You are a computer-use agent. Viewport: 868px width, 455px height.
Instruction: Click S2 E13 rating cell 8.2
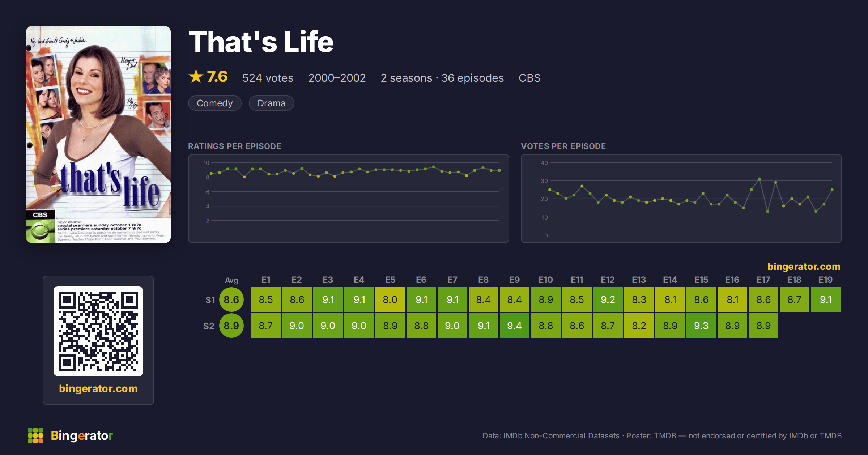click(639, 326)
